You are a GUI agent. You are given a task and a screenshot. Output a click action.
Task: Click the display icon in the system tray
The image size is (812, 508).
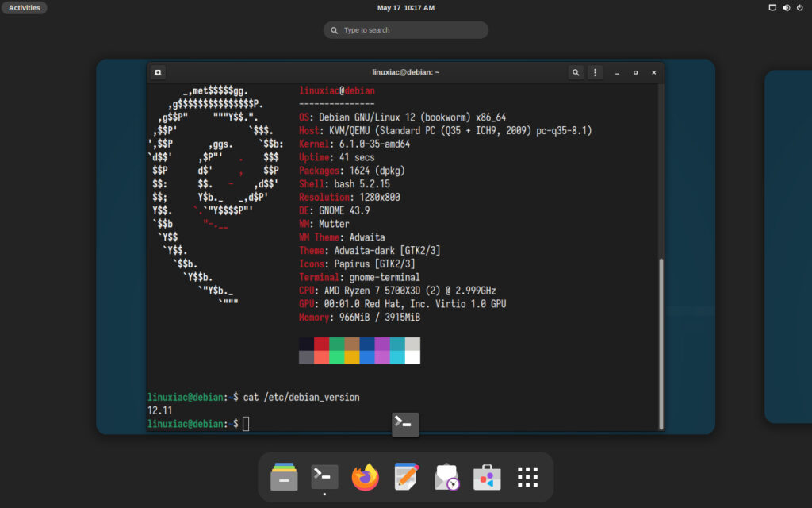pyautogui.click(x=772, y=7)
